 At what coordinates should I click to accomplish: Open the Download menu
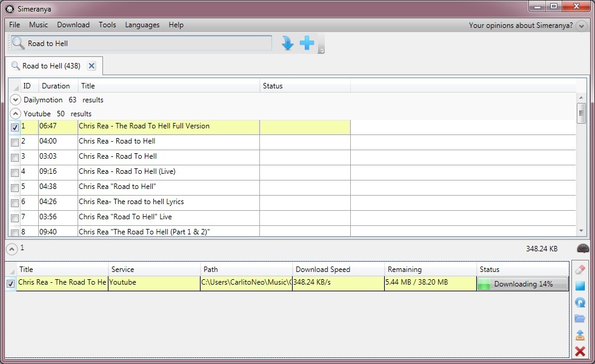pos(73,25)
